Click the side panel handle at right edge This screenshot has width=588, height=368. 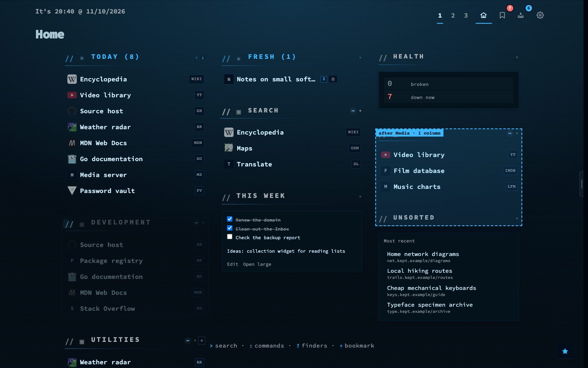pyautogui.click(x=582, y=184)
